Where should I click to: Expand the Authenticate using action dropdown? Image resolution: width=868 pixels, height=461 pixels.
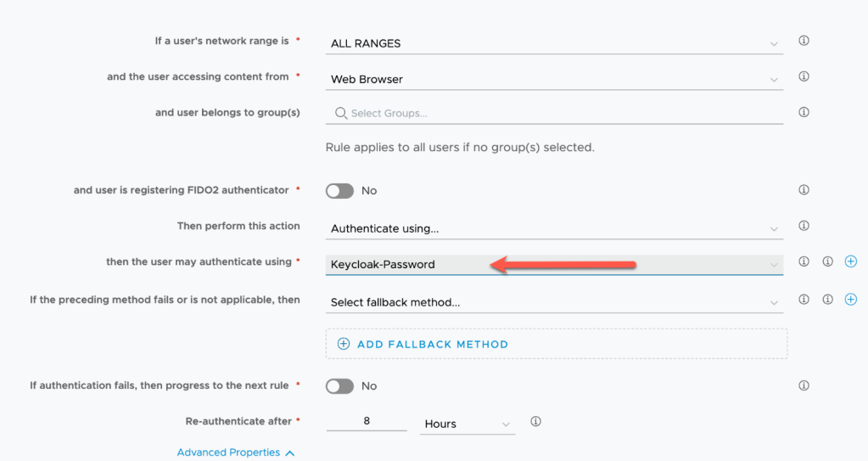[554, 228]
